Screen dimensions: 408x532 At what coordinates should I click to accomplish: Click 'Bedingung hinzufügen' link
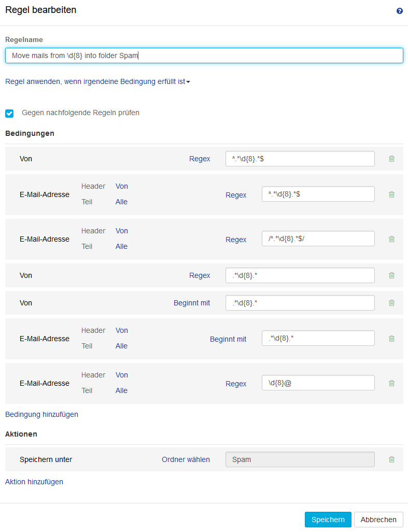[41, 414]
